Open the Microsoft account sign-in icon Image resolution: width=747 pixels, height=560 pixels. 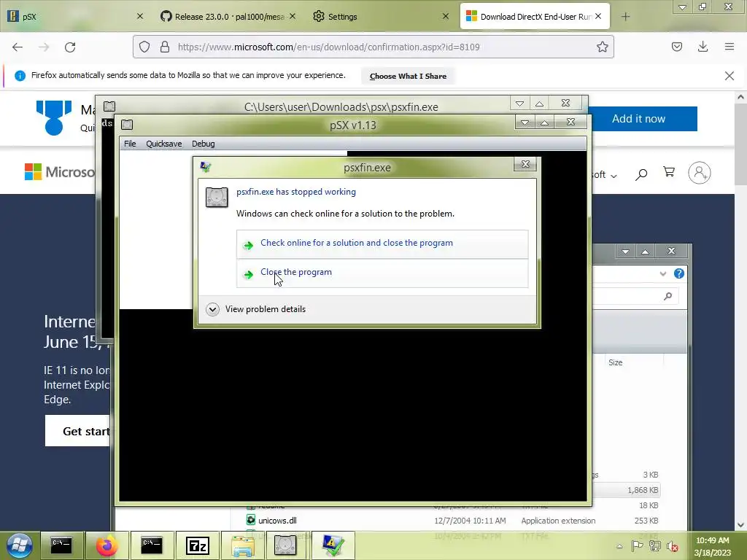[x=700, y=173]
